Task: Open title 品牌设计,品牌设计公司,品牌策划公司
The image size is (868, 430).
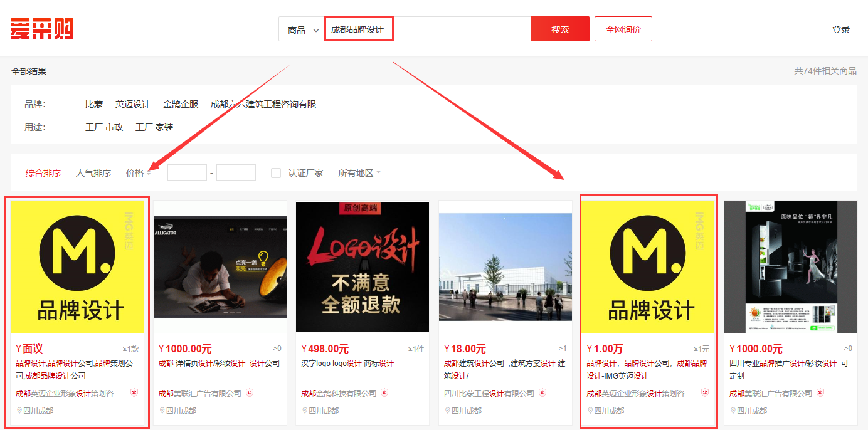Action: (x=75, y=370)
